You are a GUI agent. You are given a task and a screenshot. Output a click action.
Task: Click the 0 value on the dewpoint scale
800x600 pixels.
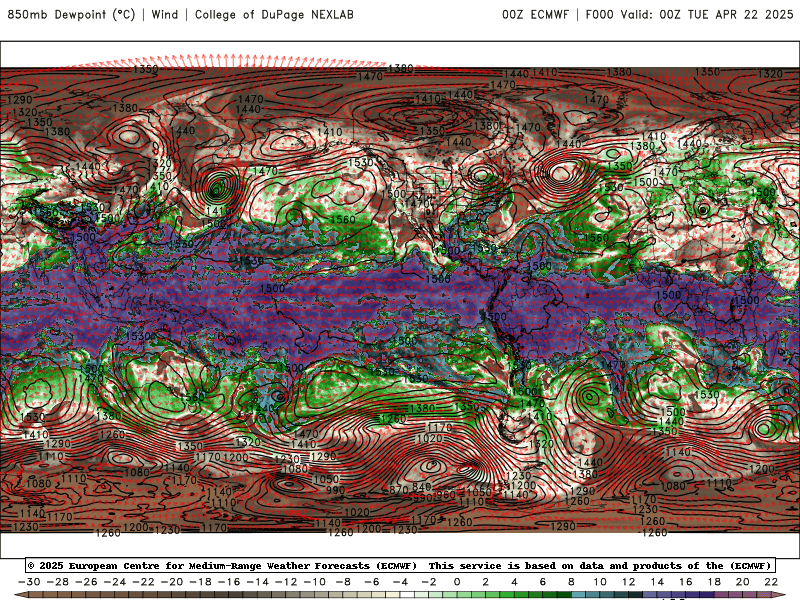coord(457,582)
